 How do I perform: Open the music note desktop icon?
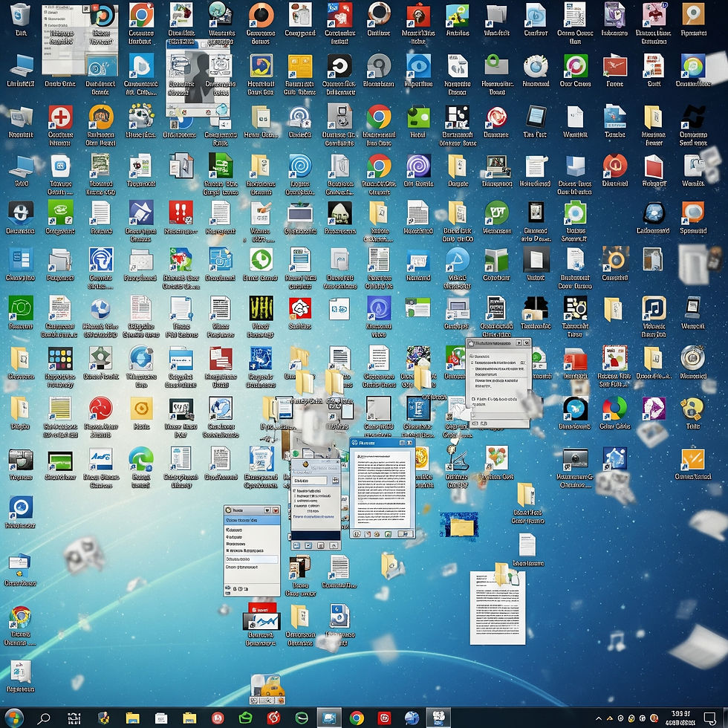tap(654, 308)
